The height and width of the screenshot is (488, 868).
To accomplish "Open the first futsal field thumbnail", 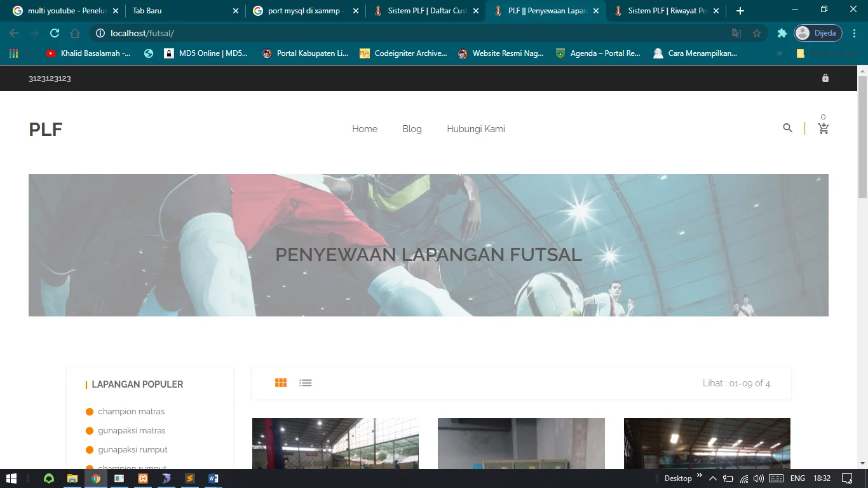I will click(336, 444).
